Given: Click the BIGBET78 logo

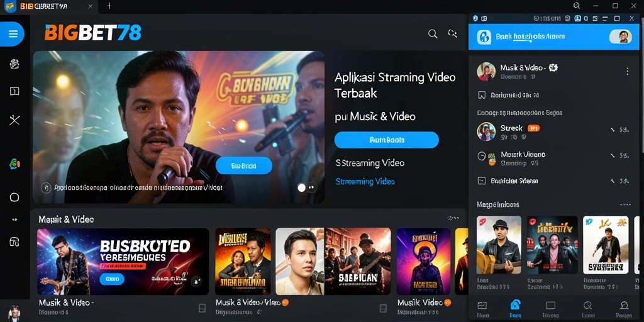Looking at the screenshot, I should pyautogui.click(x=92, y=33).
